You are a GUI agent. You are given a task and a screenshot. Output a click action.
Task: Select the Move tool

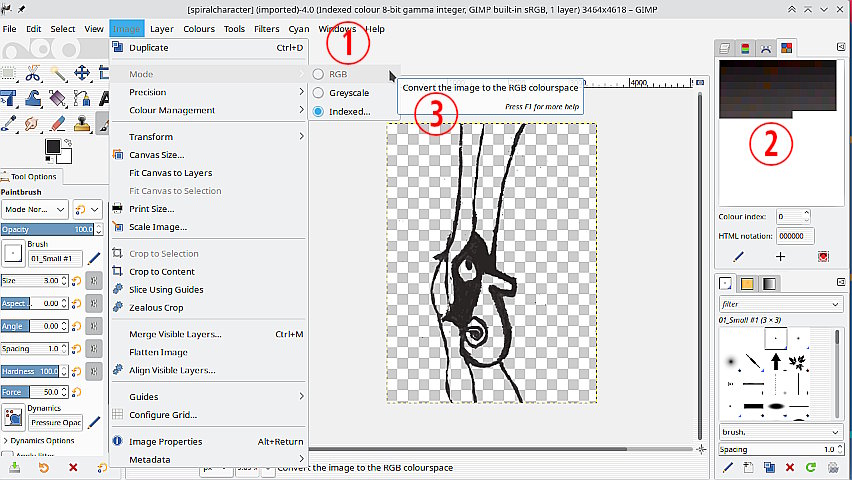point(82,73)
